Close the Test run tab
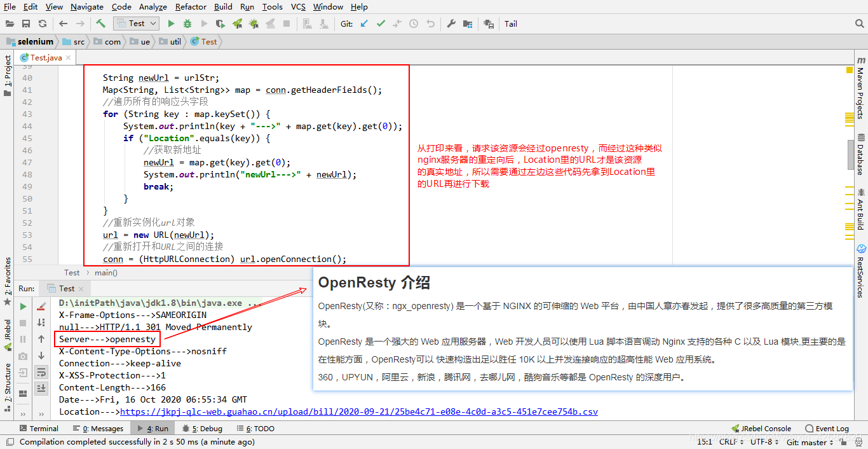Viewport: 868px width, 449px height. (82, 289)
